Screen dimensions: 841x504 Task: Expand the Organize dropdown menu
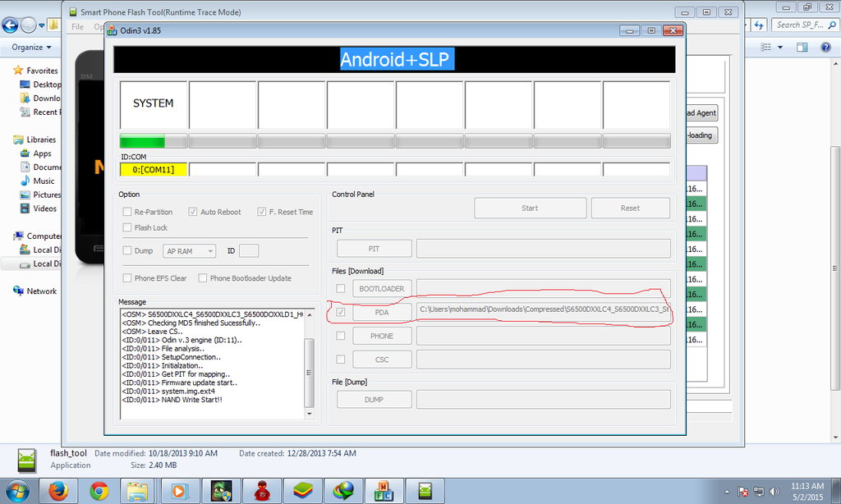(x=31, y=48)
